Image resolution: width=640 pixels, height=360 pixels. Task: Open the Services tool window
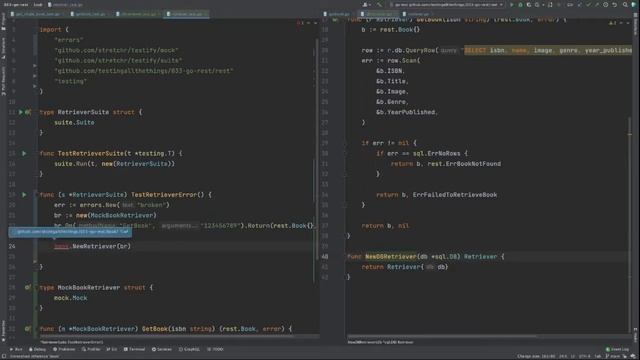click(x=162, y=349)
